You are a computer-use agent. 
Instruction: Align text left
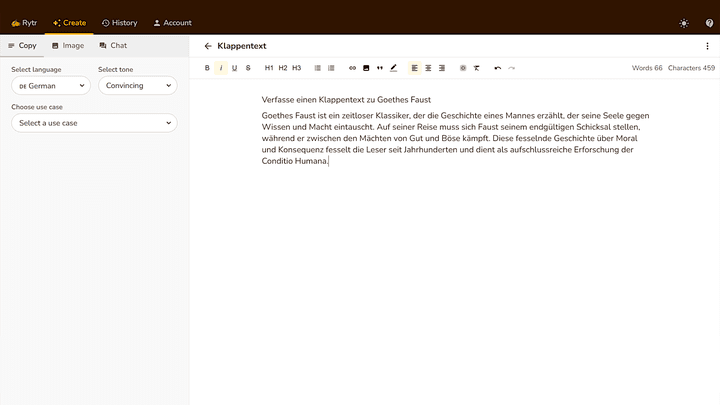[x=415, y=68]
